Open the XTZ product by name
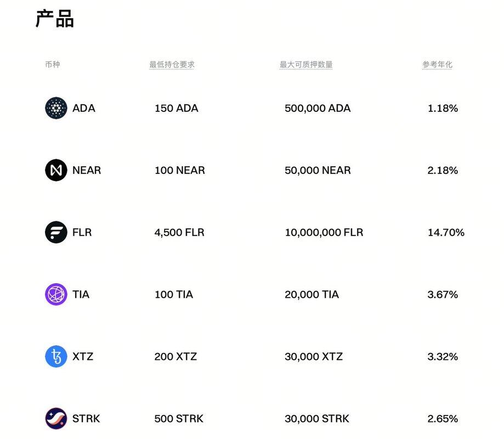This screenshot has width=504, height=439. (83, 357)
